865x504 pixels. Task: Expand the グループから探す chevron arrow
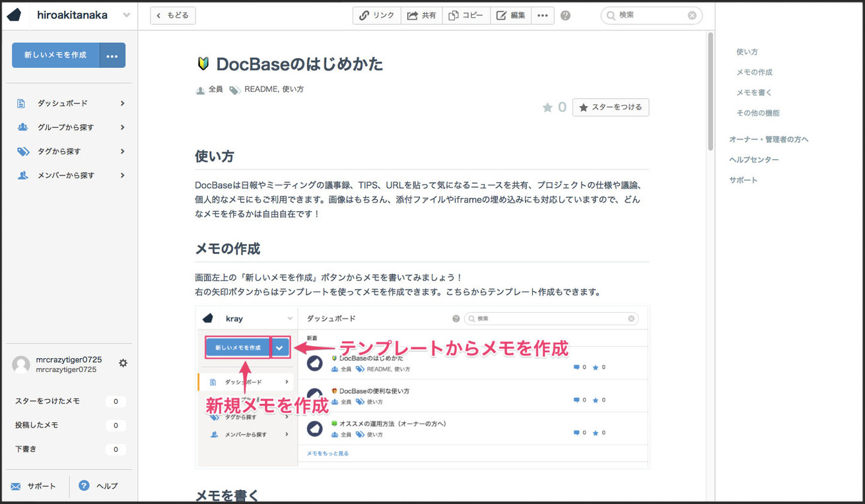point(123,127)
